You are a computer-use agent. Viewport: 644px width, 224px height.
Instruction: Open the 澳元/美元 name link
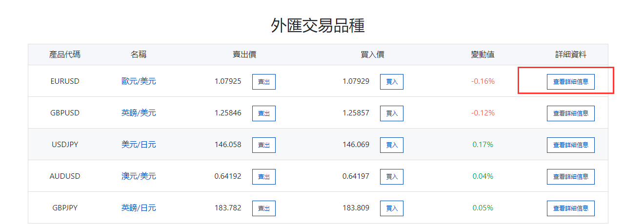click(139, 176)
